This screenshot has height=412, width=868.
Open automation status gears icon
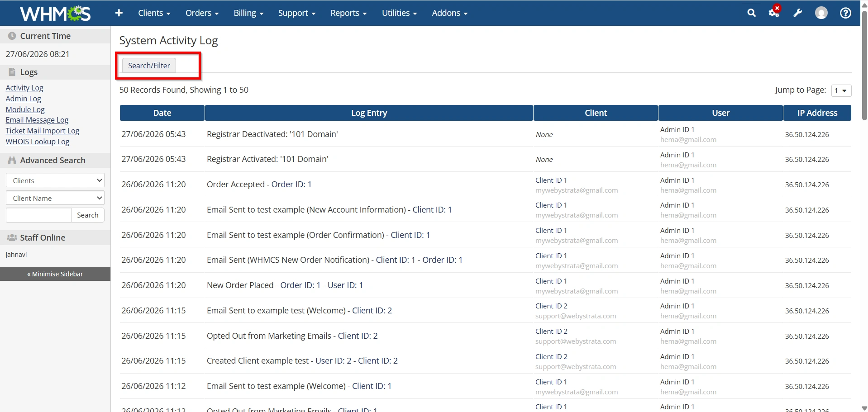pyautogui.click(x=774, y=12)
